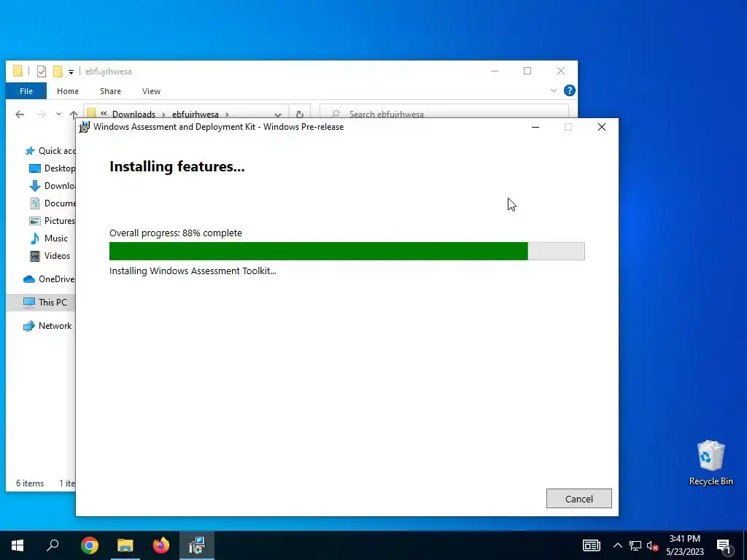This screenshot has width=747, height=560.
Task: Open News and interests taskbar icon
Action: click(x=591, y=545)
